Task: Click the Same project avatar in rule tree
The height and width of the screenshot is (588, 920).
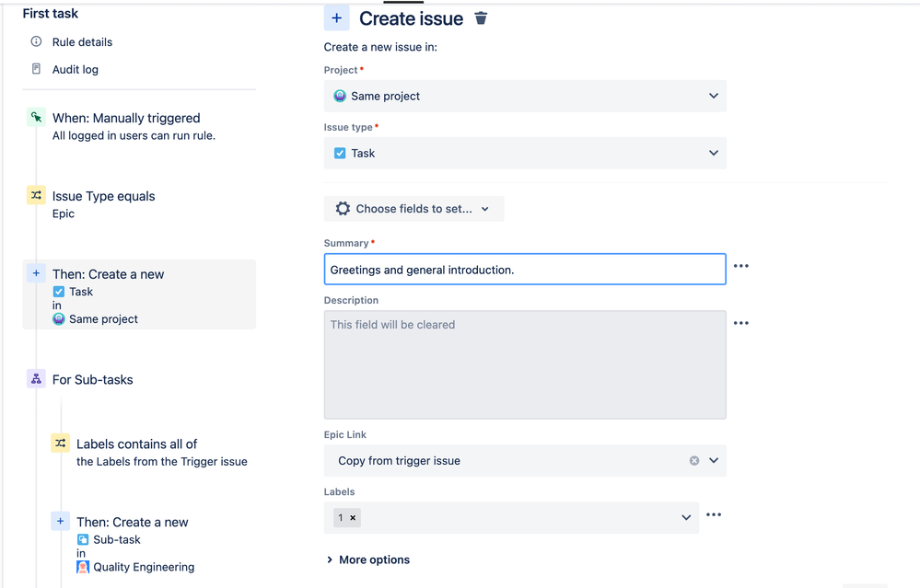Action: pos(59,319)
